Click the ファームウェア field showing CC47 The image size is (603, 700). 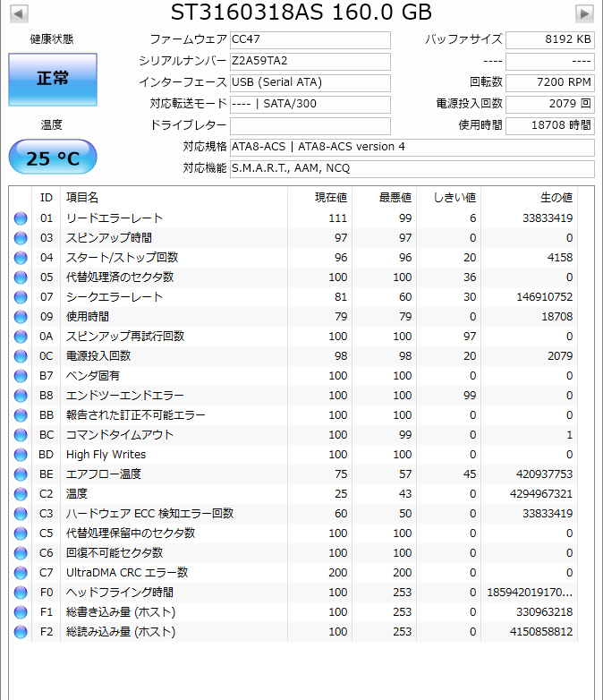310,39
